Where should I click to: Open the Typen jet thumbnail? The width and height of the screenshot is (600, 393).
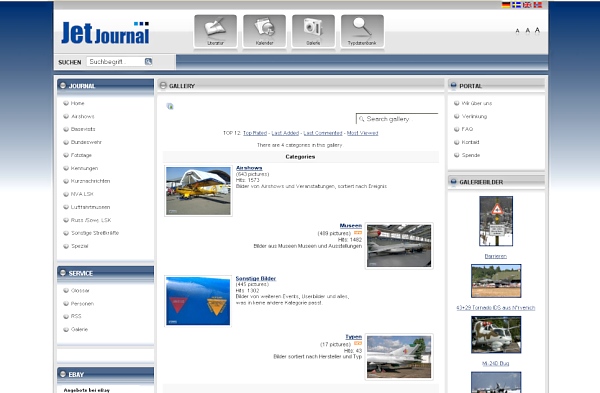coord(399,357)
